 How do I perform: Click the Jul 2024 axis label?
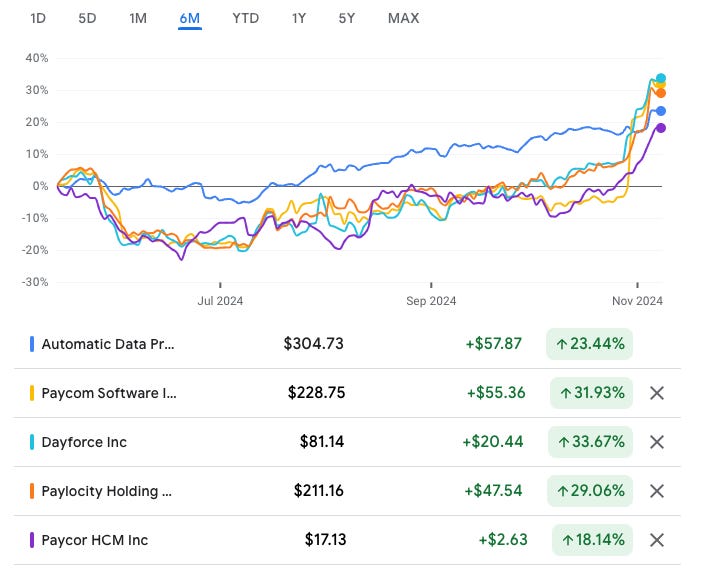220,301
